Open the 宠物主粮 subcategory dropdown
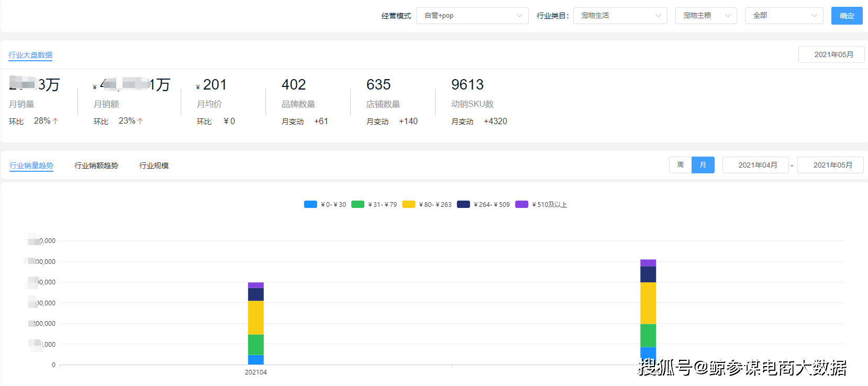868x386 pixels. coord(706,16)
